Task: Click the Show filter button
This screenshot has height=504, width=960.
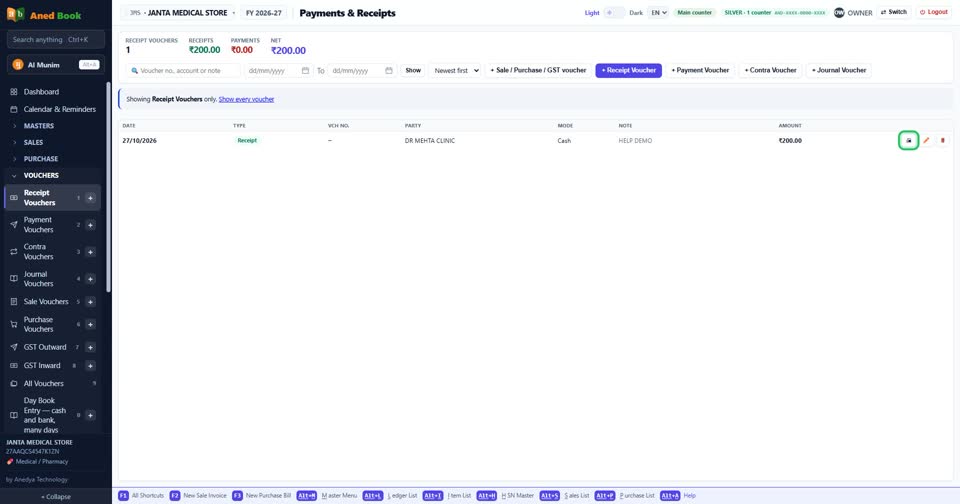Action: pyautogui.click(x=413, y=70)
